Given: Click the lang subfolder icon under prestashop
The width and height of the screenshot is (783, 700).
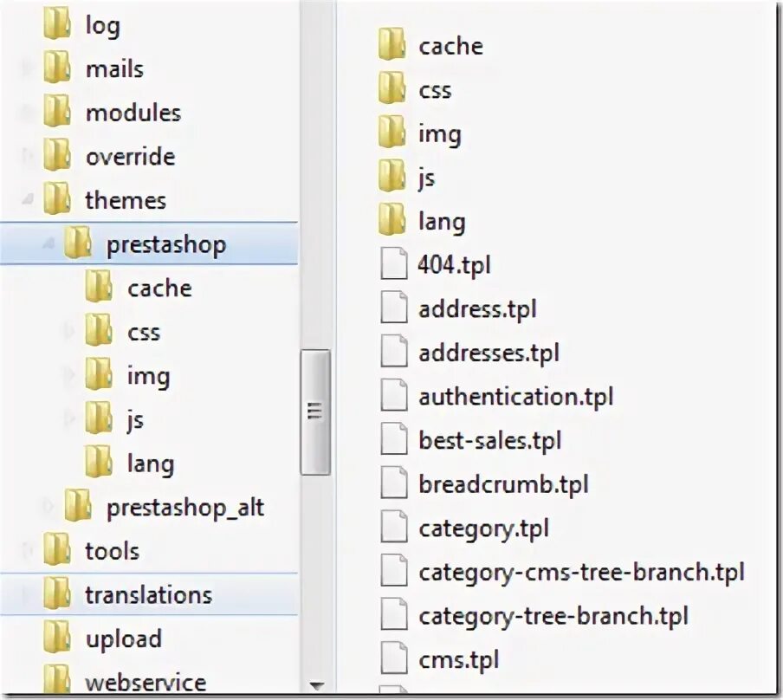Looking at the screenshot, I should click(99, 463).
